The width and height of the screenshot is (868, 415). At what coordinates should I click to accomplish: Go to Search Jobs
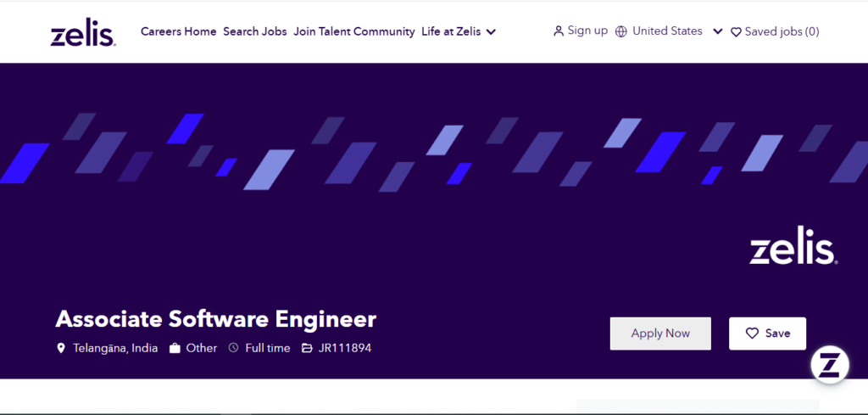[254, 31]
